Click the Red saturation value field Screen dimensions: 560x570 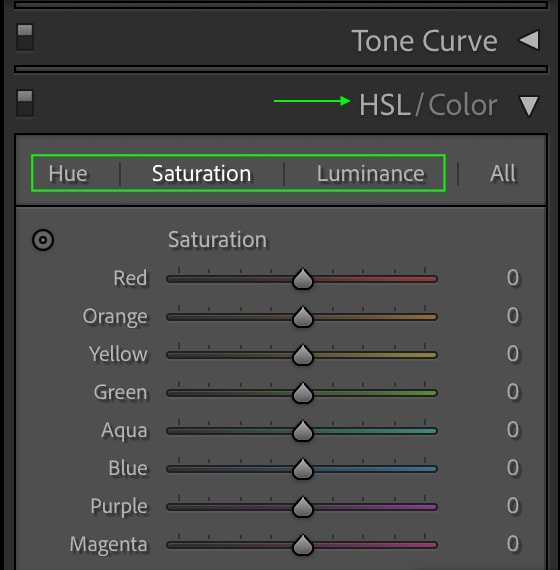pyautogui.click(x=513, y=278)
